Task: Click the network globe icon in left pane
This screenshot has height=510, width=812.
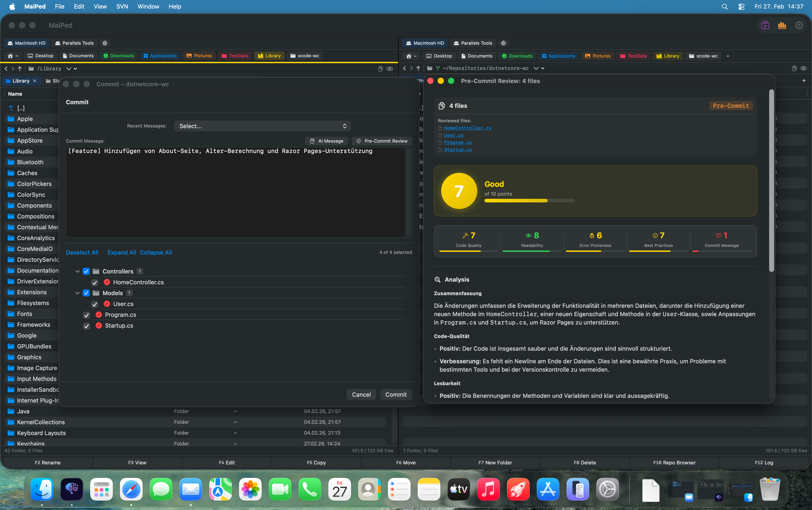Action: pyautogui.click(x=105, y=43)
